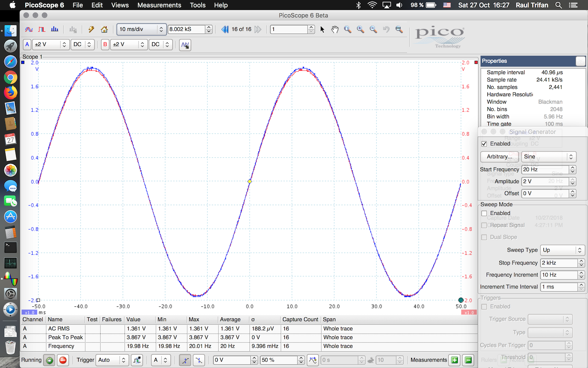The image size is (588, 368).
Task: Click the Arbitrary... button
Action: (499, 157)
